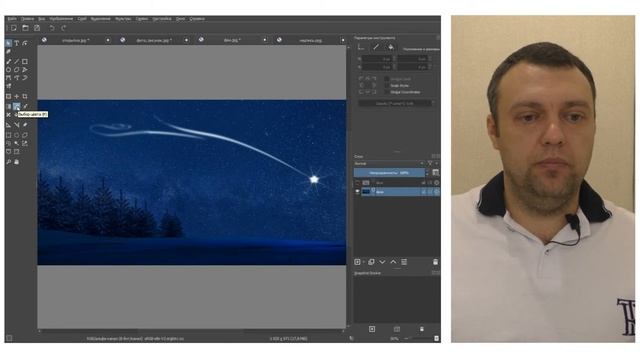
Task: Select the Measure tool
Action: coord(17,125)
